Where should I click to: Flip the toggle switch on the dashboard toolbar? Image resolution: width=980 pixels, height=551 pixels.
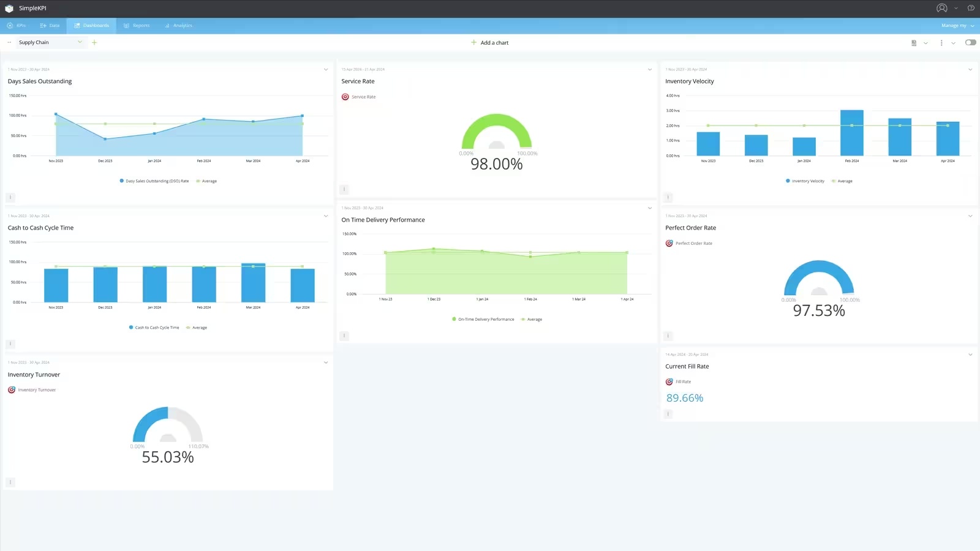point(970,42)
